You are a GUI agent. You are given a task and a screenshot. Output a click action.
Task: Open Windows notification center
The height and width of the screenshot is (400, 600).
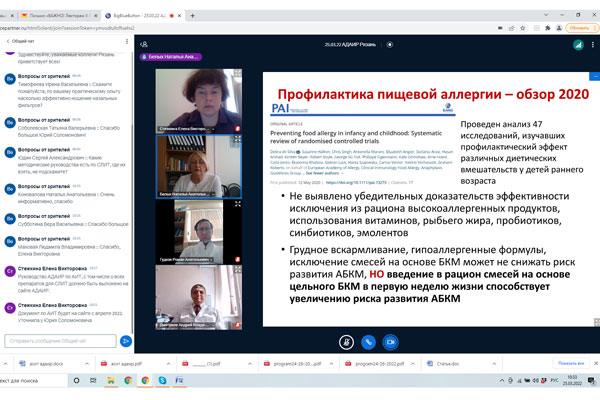591,380
